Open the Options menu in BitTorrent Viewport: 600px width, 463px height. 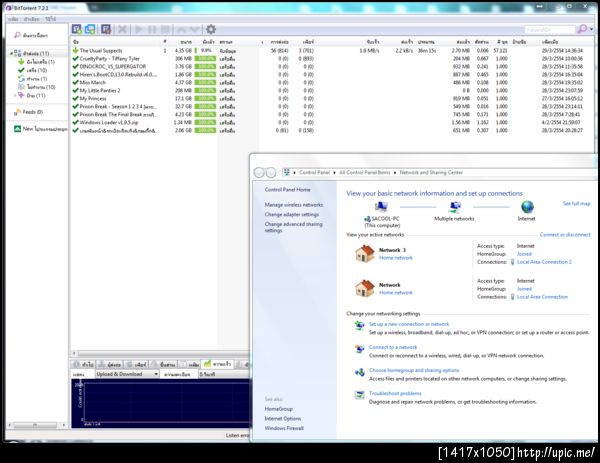[31, 19]
